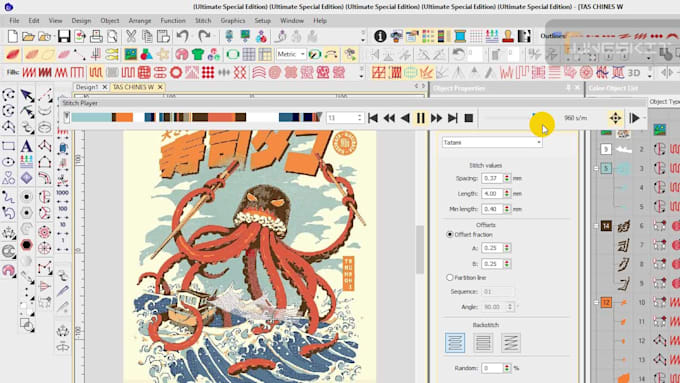680x383 pixels.
Task: Select the Rectangle shape tool
Action: click(x=9, y=146)
